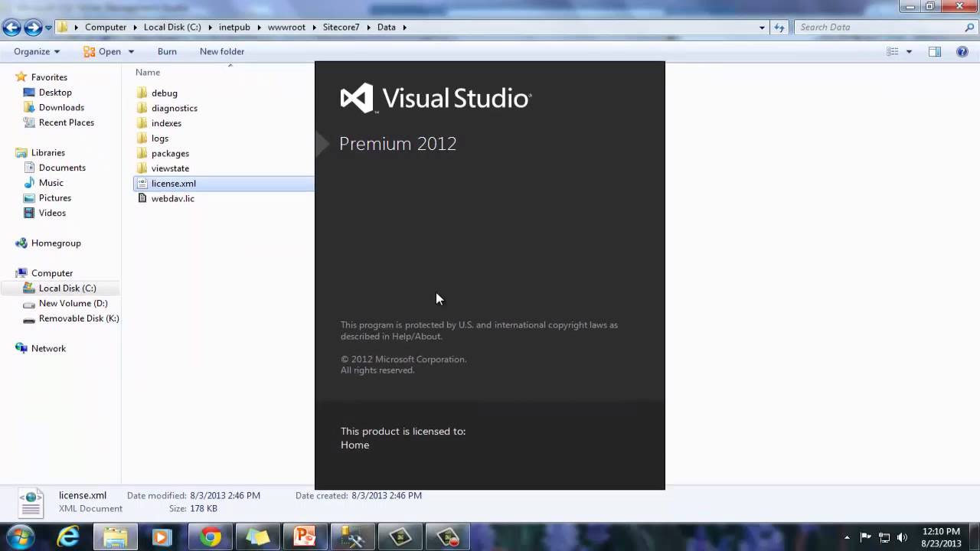Click New folder in the toolbar
This screenshot has height=551, width=980.
(222, 51)
